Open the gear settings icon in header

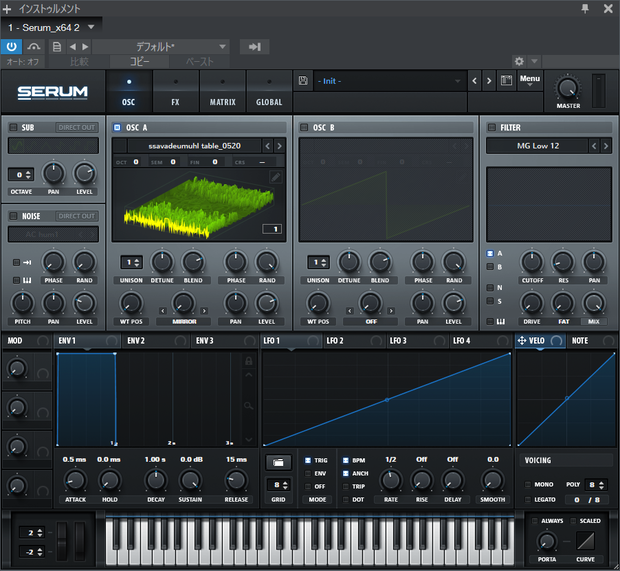pos(519,61)
